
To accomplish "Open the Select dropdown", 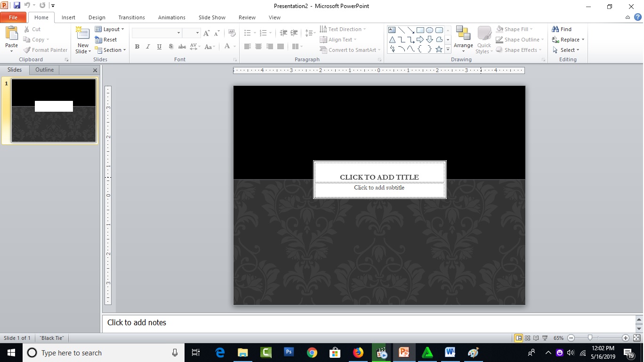I will [566, 50].
